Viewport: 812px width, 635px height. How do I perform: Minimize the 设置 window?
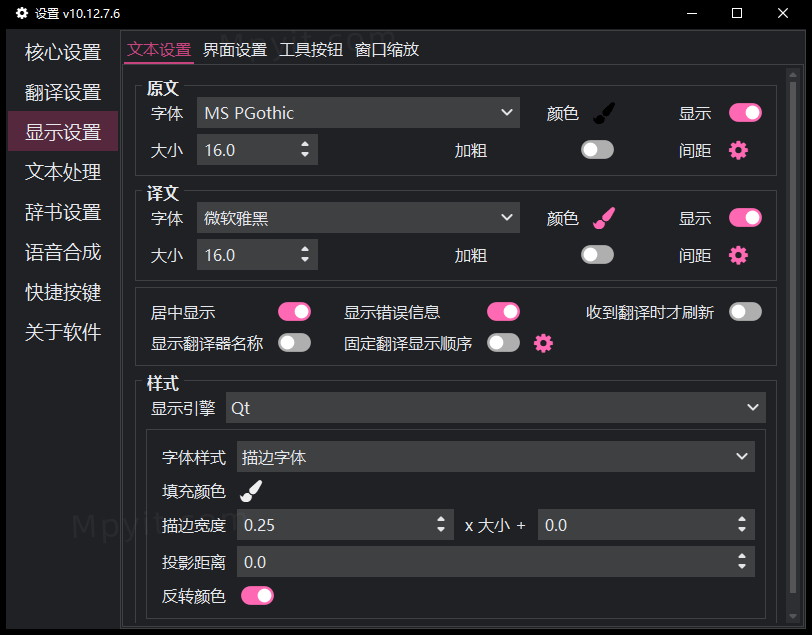692,13
